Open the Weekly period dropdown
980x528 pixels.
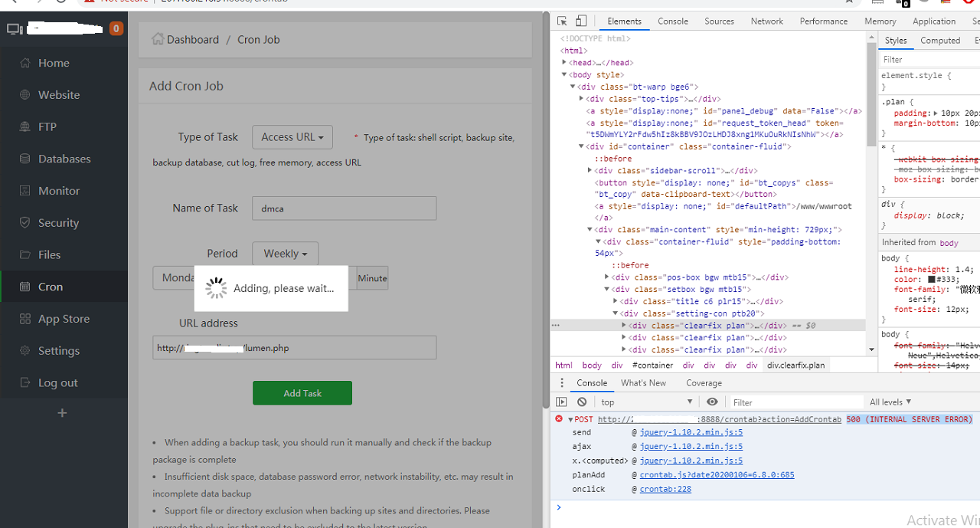(x=285, y=254)
